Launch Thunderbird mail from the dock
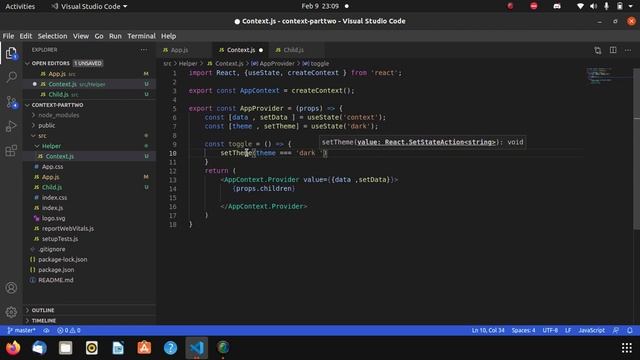Screen dimensions: 640x360 tap(39, 348)
